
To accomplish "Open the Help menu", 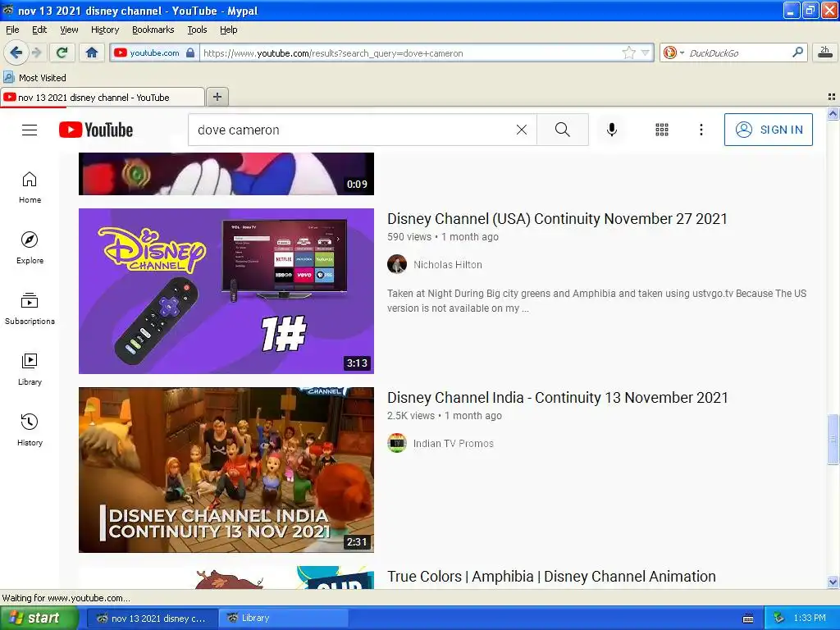I will point(228,30).
